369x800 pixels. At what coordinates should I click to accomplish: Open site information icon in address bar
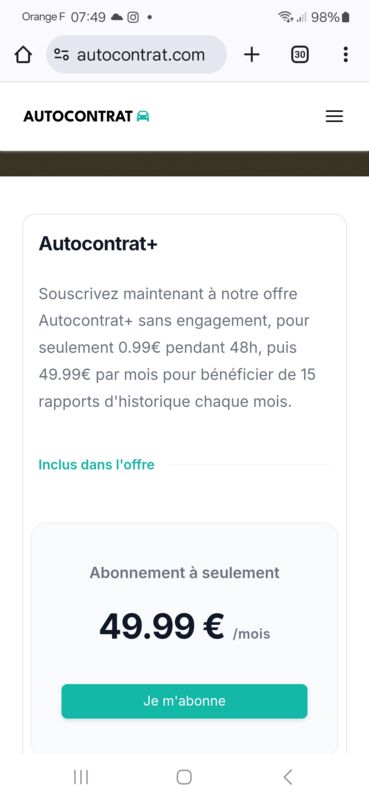(x=61, y=55)
